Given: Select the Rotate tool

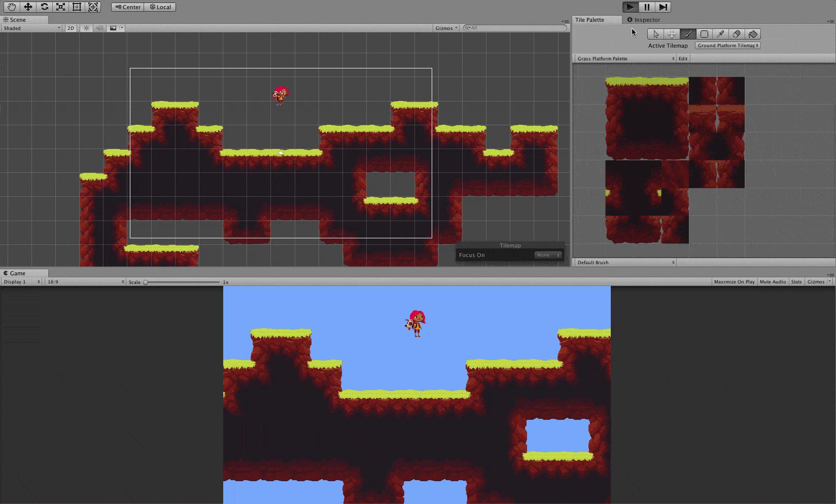Looking at the screenshot, I should coord(44,7).
